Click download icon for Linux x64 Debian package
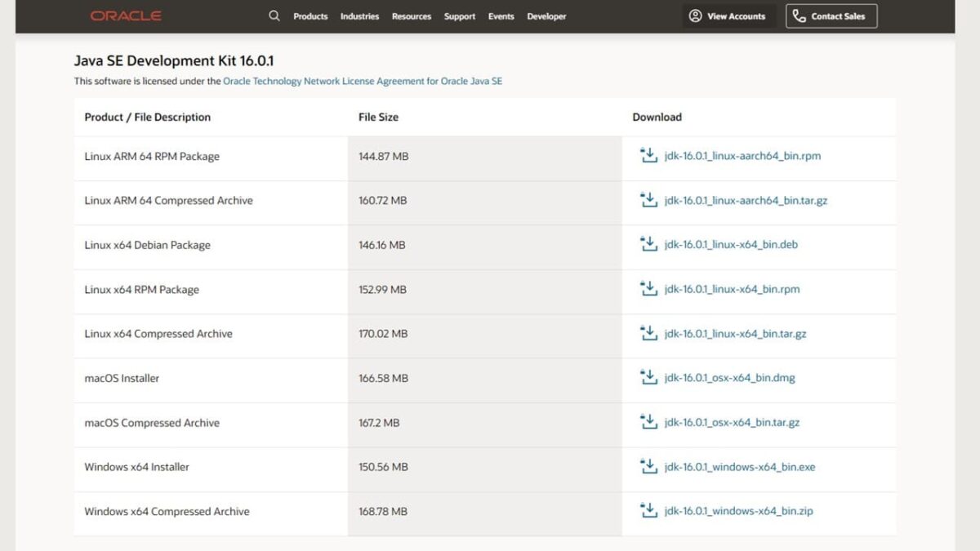Viewport: 980px width, 551px height. pyautogui.click(x=648, y=244)
